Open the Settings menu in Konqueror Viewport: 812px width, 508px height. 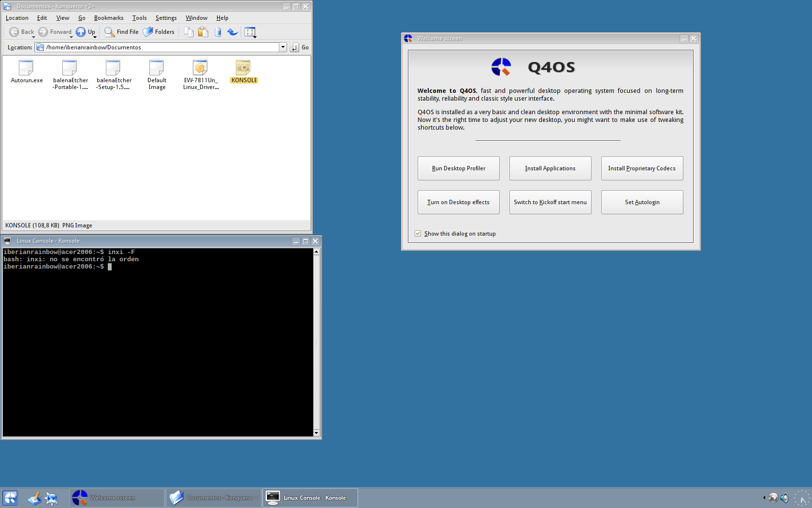tap(166, 18)
